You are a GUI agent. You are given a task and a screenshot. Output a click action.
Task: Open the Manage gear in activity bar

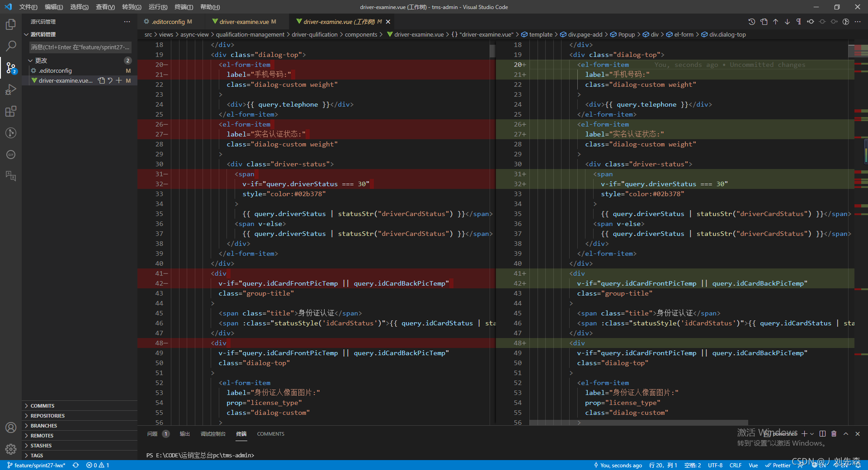click(11, 449)
